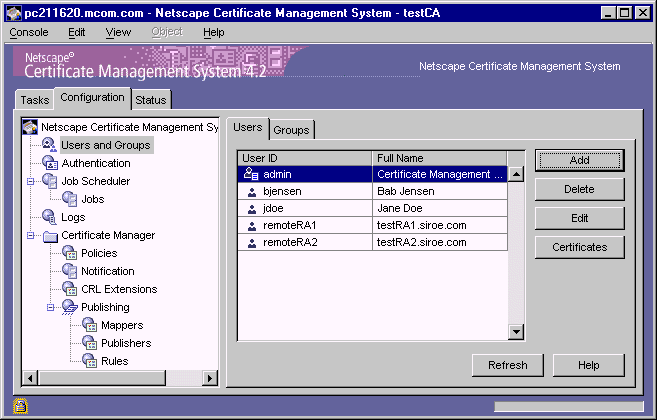Click the 'testRA1.siroe.com' cell
The width and height of the screenshot is (657, 420).
[x=440, y=226]
